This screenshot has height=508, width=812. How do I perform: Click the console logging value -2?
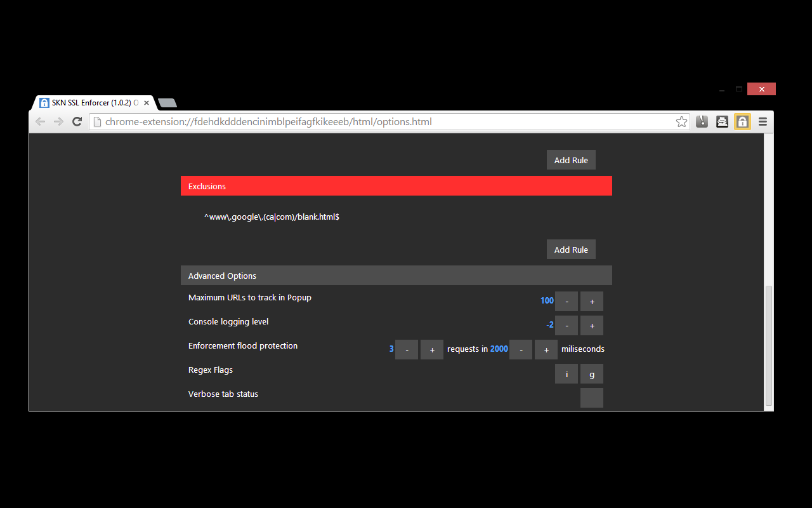click(550, 325)
